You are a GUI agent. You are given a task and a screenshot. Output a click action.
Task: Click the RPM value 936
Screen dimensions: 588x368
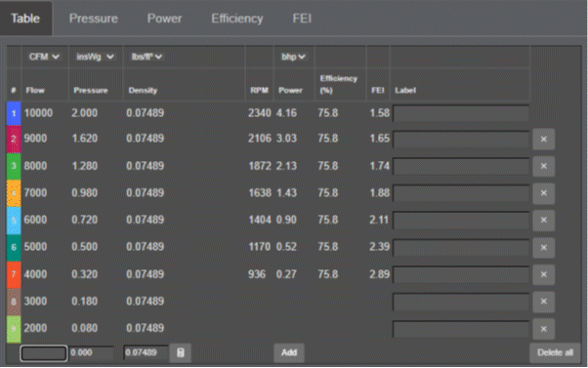click(257, 274)
